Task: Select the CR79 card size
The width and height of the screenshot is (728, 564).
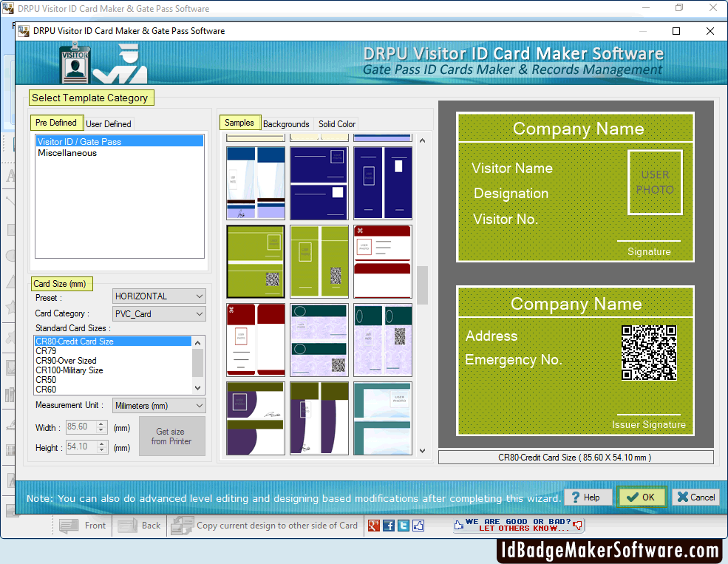Action: [x=113, y=351]
